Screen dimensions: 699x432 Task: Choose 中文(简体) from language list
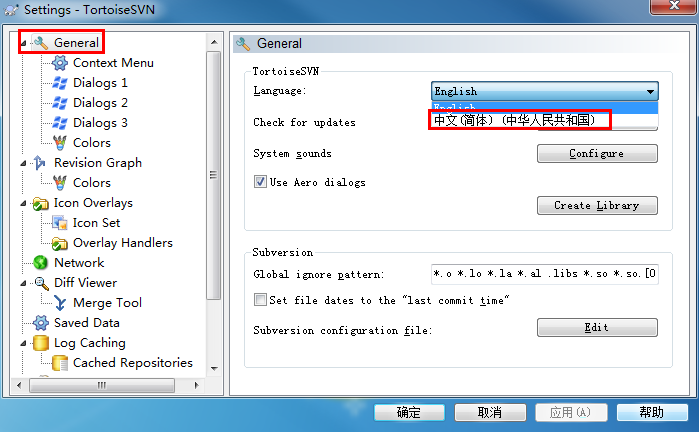pyautogui.click(x=545, y=120)
